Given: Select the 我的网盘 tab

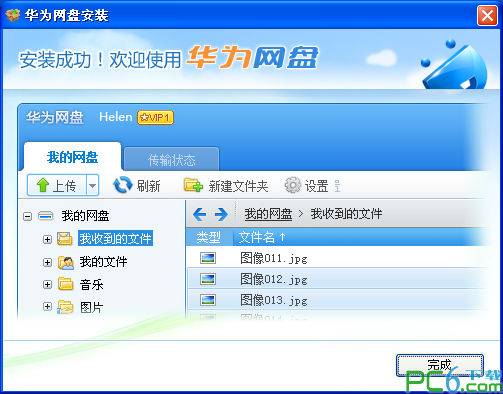Looking at the screenshot, I should [72, 157].
